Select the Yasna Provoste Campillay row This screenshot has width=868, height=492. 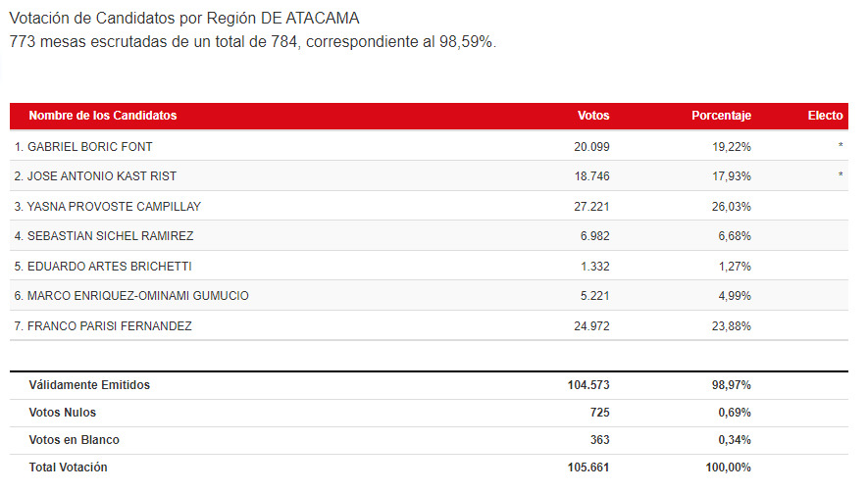coord(429,206)
